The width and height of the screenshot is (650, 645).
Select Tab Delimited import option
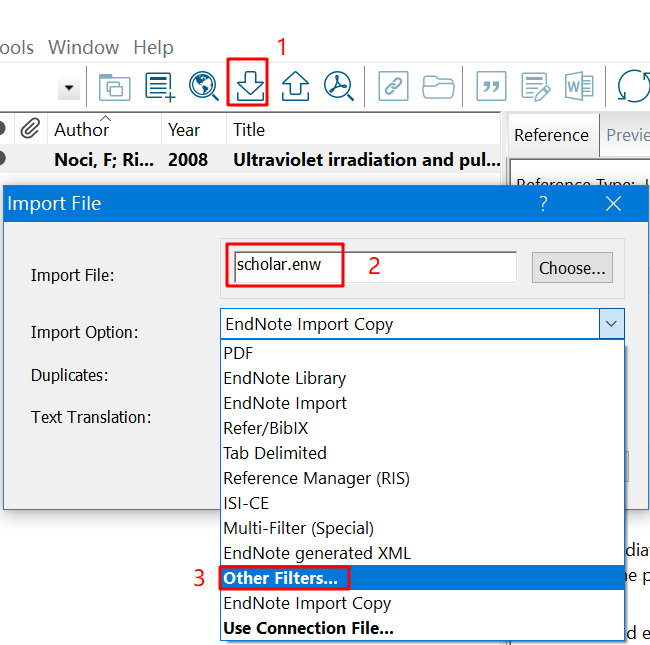point(422,453)
